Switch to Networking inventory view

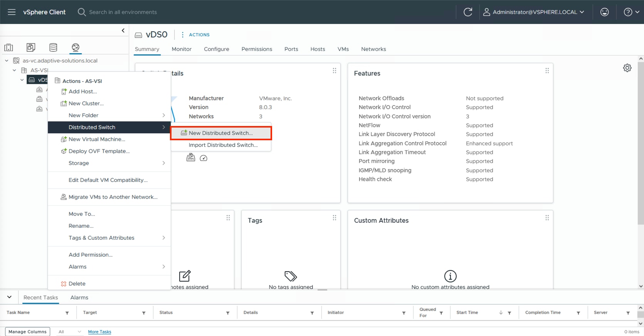pos(76,47)
